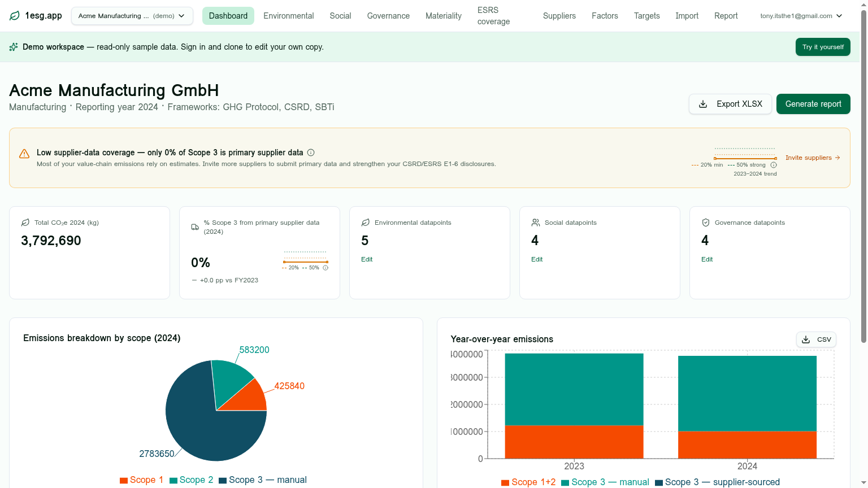Screen dimensions: 868x488
Task: Click the Try it yourself button
Action: (x=823, y=47)
